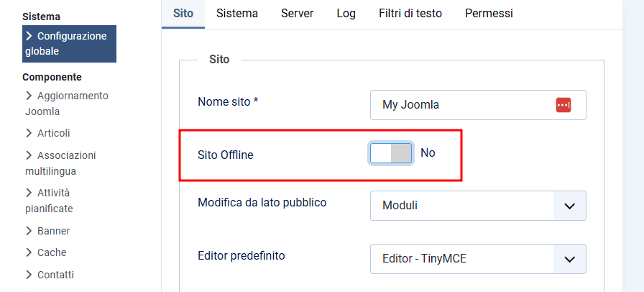Open the Log tab
Screen dimensions: 644x292
[346, 13]
